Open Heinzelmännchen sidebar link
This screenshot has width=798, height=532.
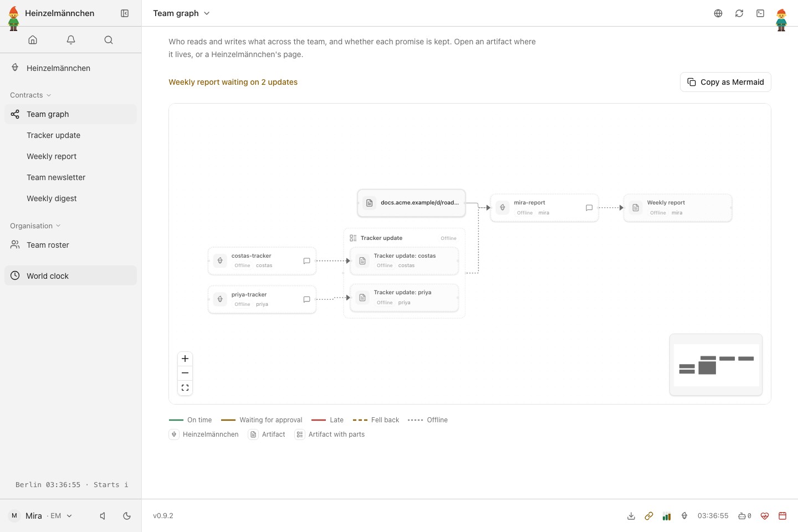point(70,68)
